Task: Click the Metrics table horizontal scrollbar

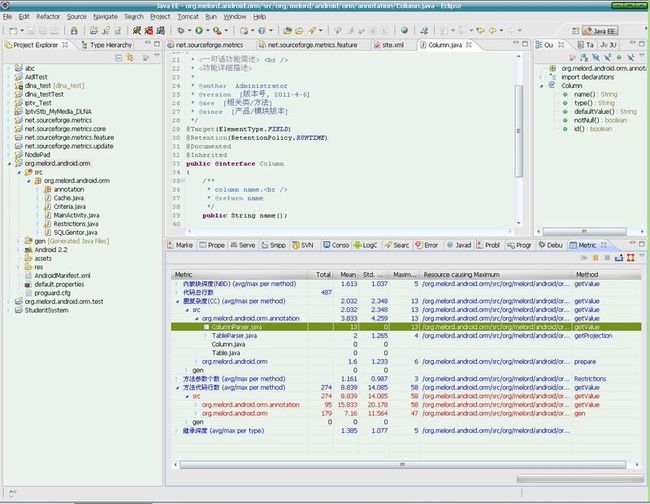Action: pyautogui.click(x=403, y=465)
